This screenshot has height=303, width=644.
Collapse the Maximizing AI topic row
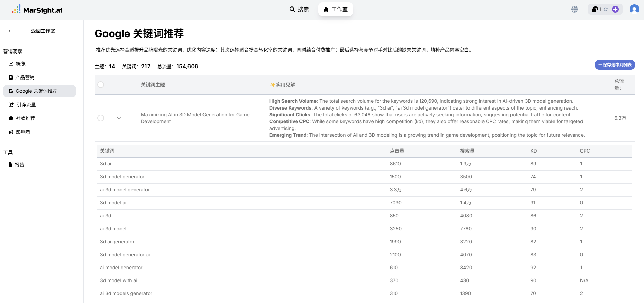coord(119,118)
